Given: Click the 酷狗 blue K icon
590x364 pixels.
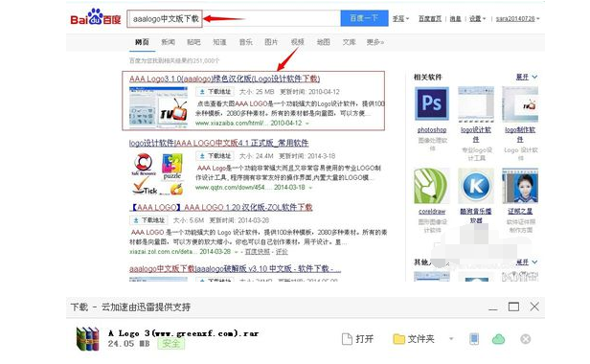Looking at the screenshot, I should point(476,186).
